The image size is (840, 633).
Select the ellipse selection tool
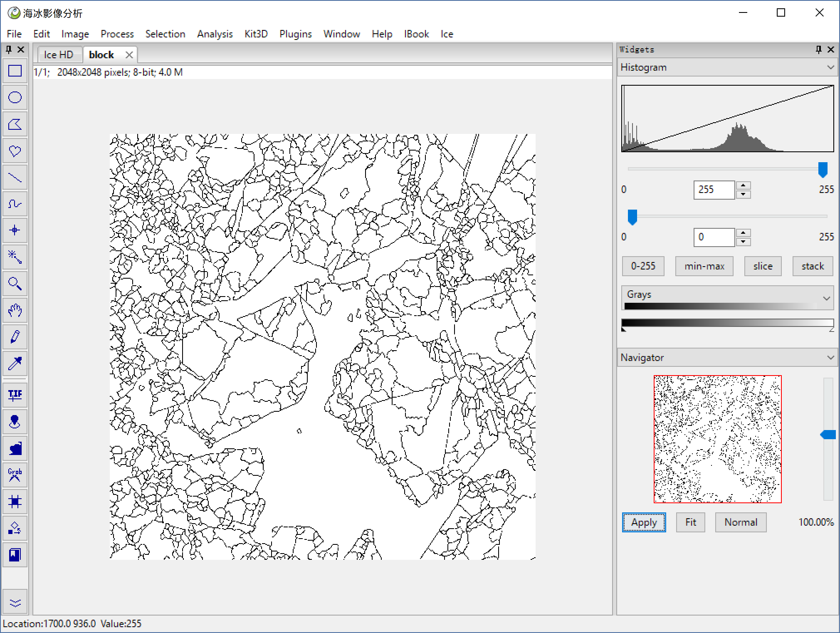click(x=15, y=98)
